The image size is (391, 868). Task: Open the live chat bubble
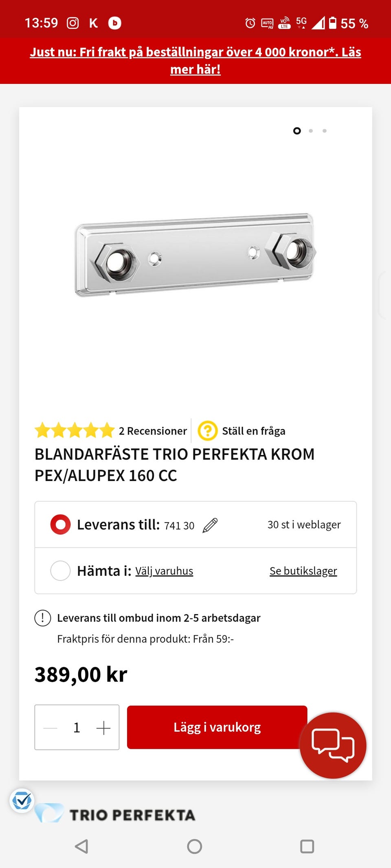pyautogui.click(x=333, y=745)
